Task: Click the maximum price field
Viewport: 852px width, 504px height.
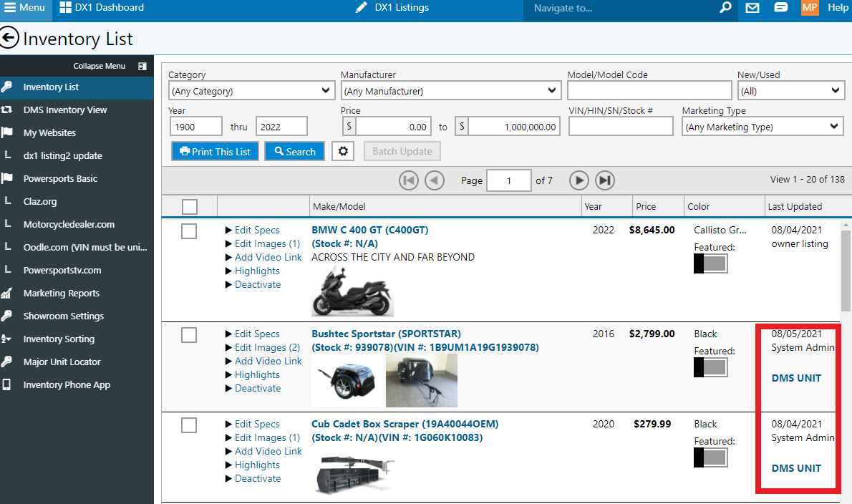Action: [x=514, y=127]
